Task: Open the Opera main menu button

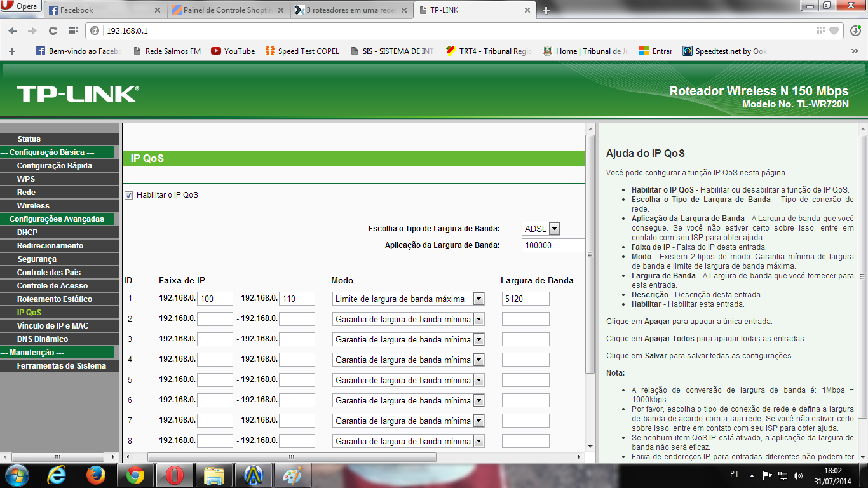Action: 21,6
